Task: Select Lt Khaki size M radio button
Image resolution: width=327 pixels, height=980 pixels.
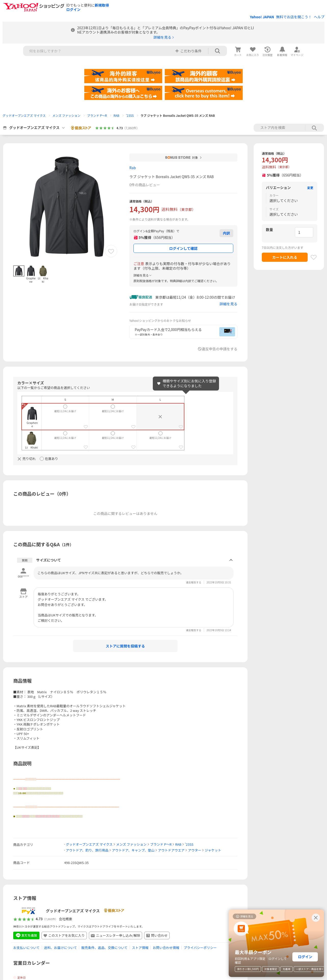Action: (x=113, y=433)
